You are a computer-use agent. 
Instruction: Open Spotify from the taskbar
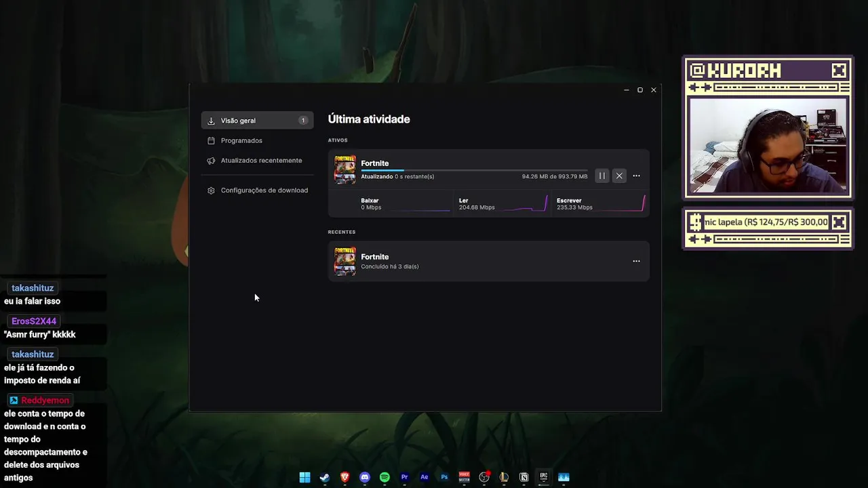pos(384,477)
